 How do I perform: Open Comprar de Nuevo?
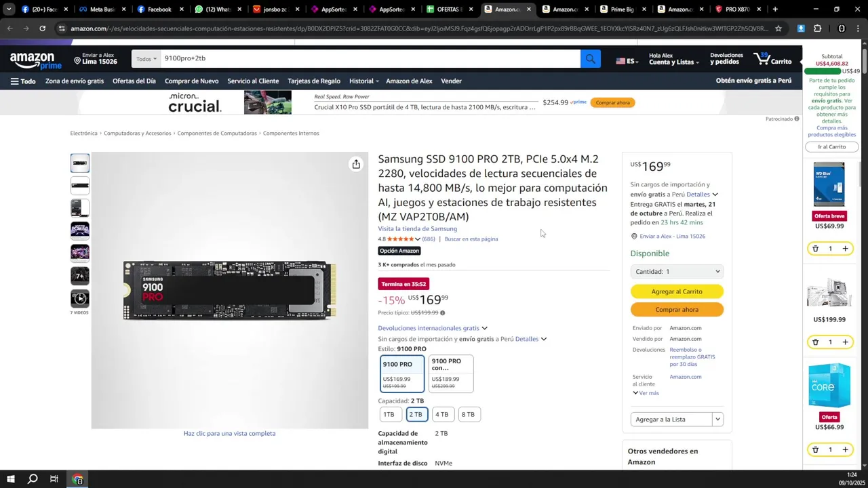[x=191, y=81]
